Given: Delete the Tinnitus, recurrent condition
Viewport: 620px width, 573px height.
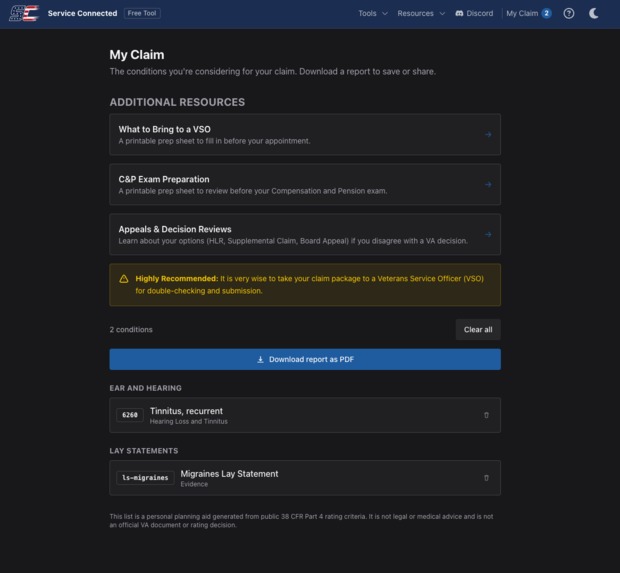Looking at the screenshot, I should (486, 415).
